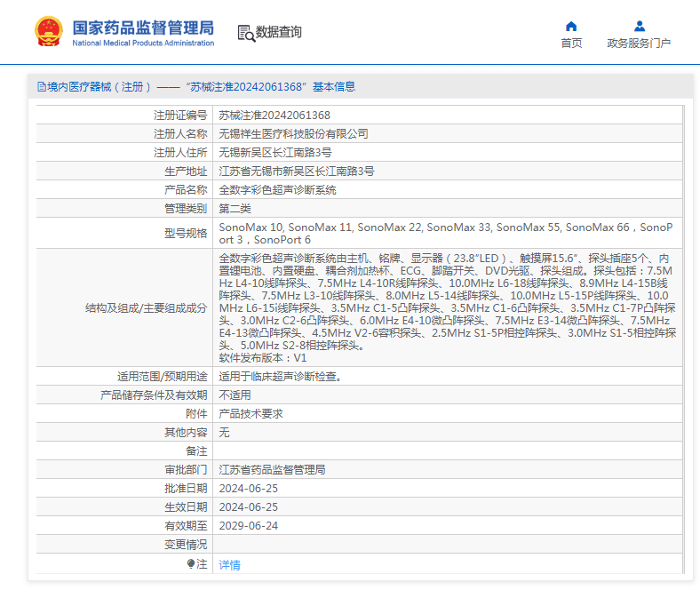Click the data query magnifier document icon
Viewport: 700px width, 598px height.
(x=245, y=33)
